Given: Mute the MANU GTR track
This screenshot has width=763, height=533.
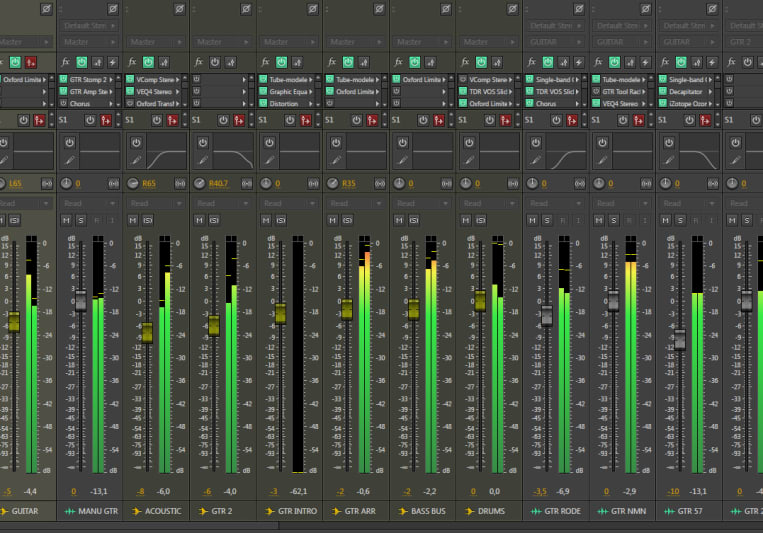Looking at the screenshot, I should (x=66, y=221).
